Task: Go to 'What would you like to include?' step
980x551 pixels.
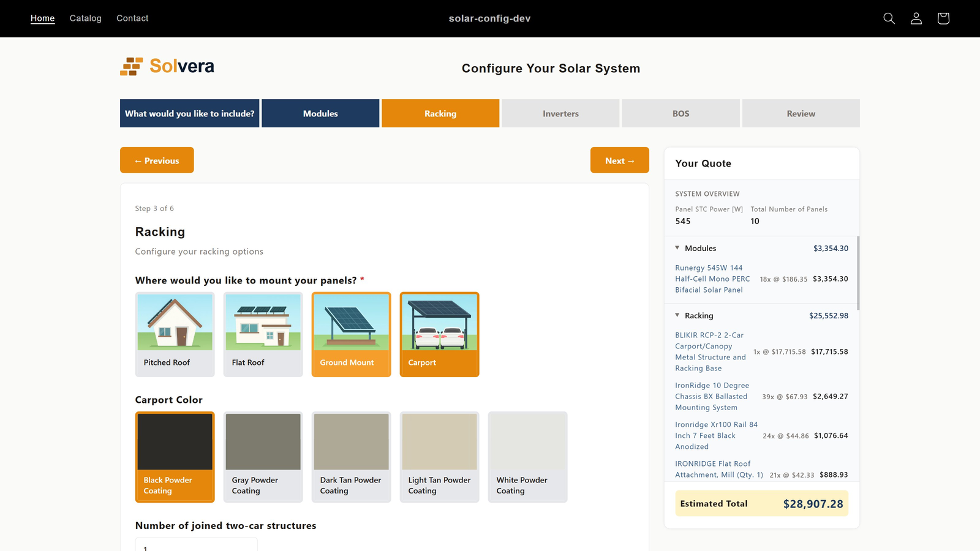Action: [190, 113]
